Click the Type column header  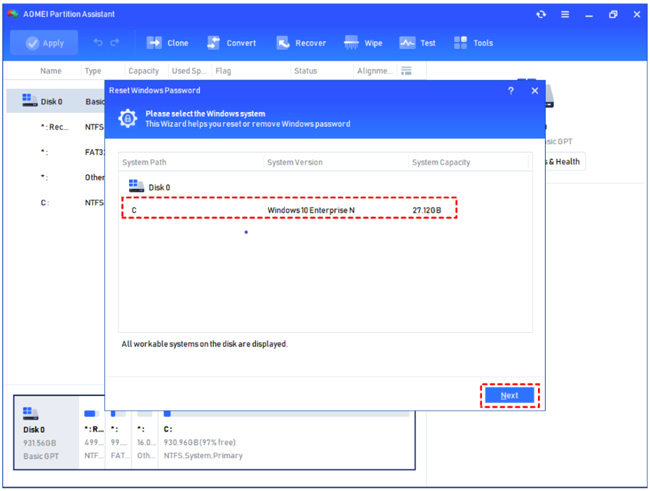(x=93, y=71)
